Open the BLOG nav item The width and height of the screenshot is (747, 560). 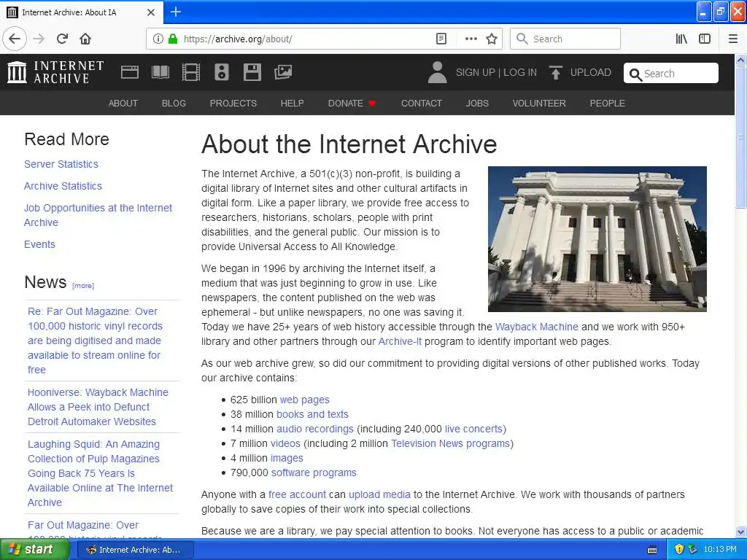point(174,104)
